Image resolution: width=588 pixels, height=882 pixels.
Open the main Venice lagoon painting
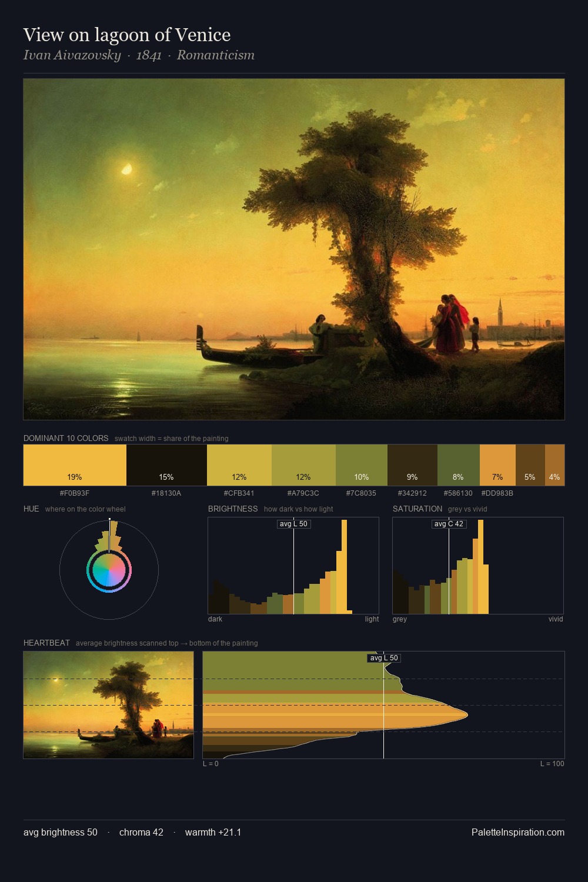294,249
